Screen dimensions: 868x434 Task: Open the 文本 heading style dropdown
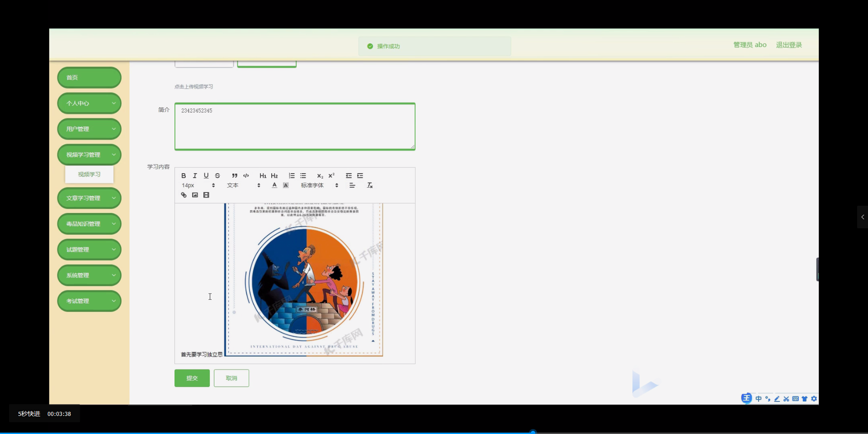point(244,185)
